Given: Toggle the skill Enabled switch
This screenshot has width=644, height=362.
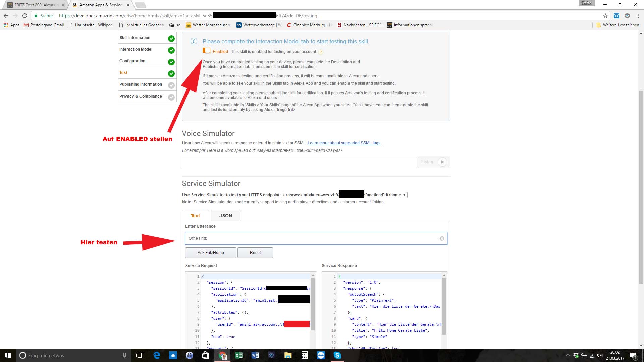Looking at the screenshot, I should (x=206, y=51).
